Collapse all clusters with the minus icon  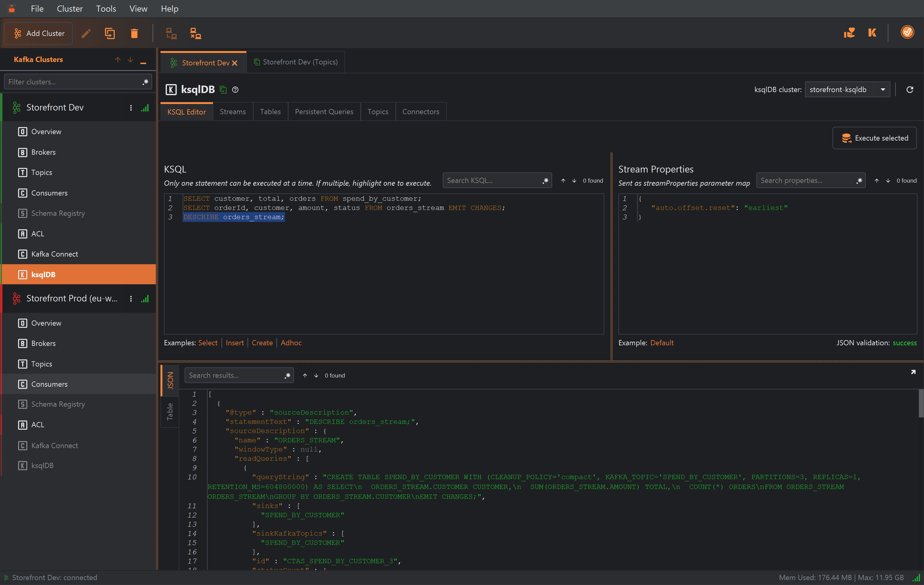click(x=143, y=63)
